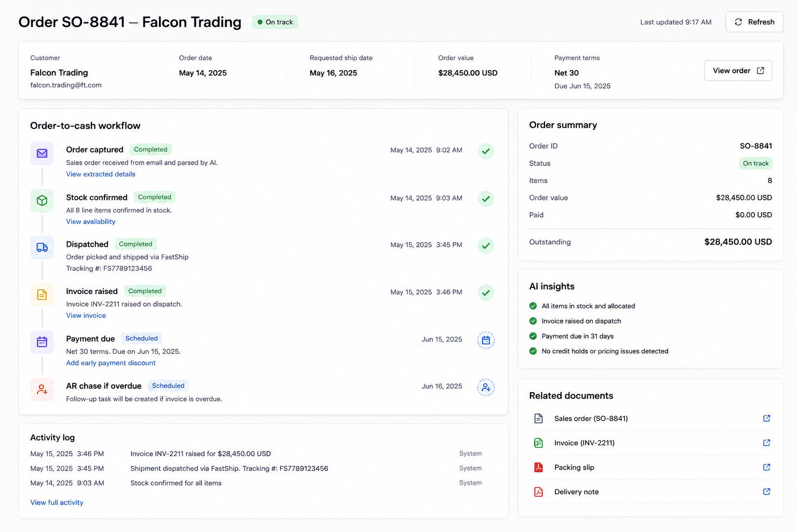Open the Invoice (INV-2211) document row
The image size is (798, 532).
[650, 443]
